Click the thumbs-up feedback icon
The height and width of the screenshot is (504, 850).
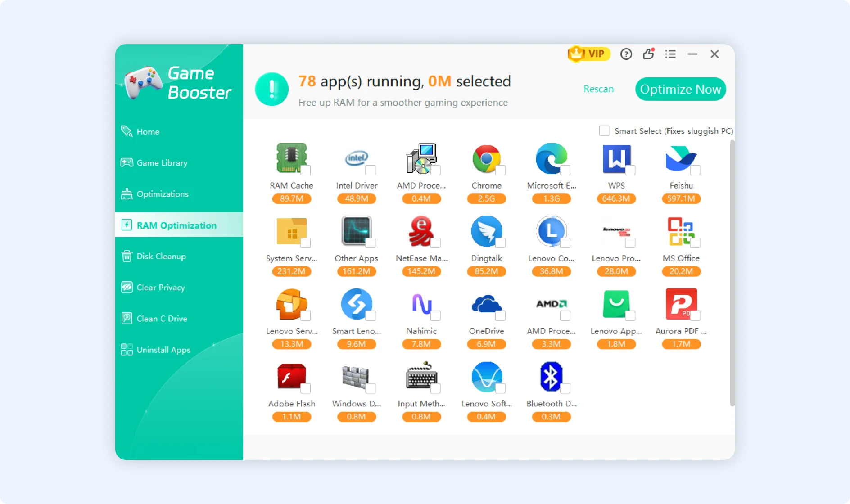point(648,54)
